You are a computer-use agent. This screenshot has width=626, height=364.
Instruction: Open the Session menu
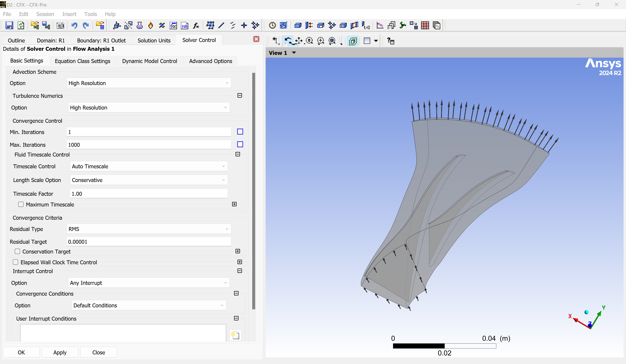(x=45, y=14)
